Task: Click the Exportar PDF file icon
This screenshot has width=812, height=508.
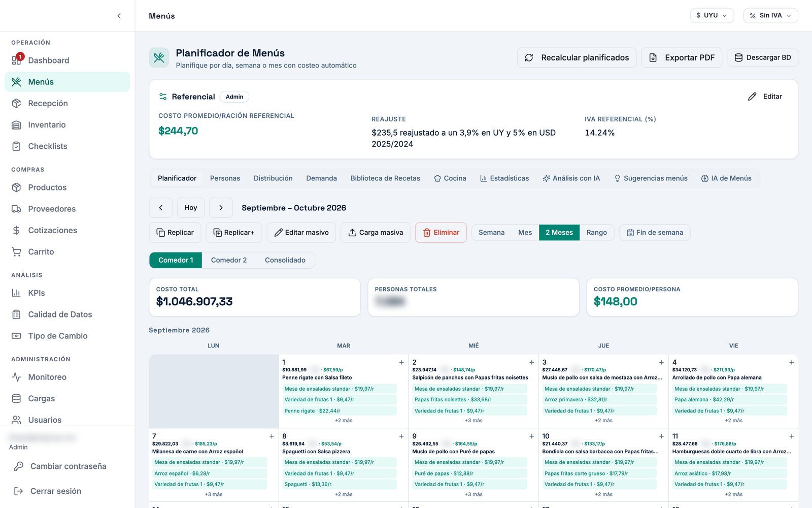Action: click(x=653, y=58)
